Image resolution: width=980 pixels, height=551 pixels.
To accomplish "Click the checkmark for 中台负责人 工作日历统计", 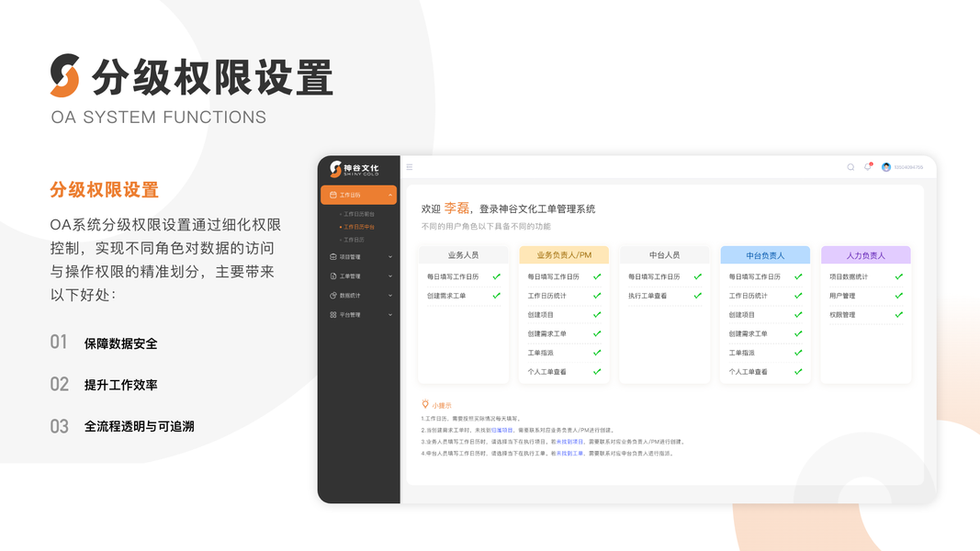I will [798, 296].
